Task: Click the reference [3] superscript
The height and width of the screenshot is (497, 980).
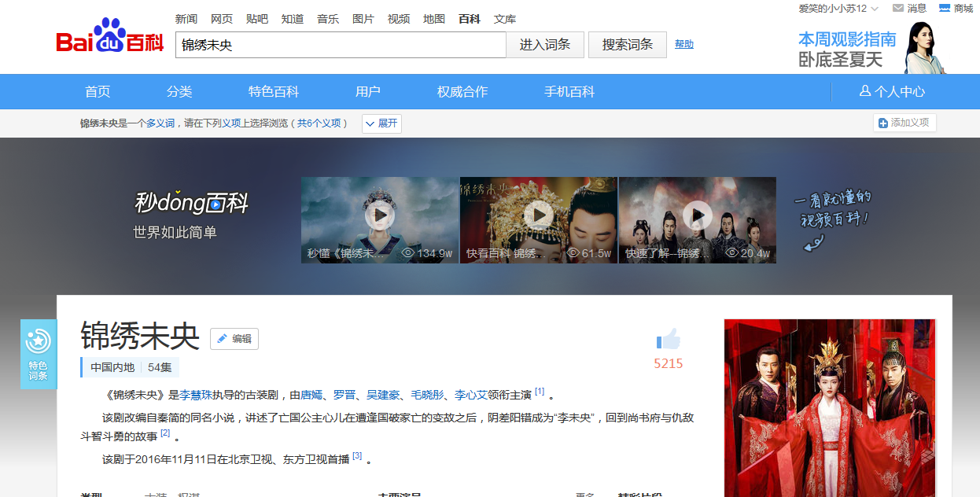Action: [357, 455]
